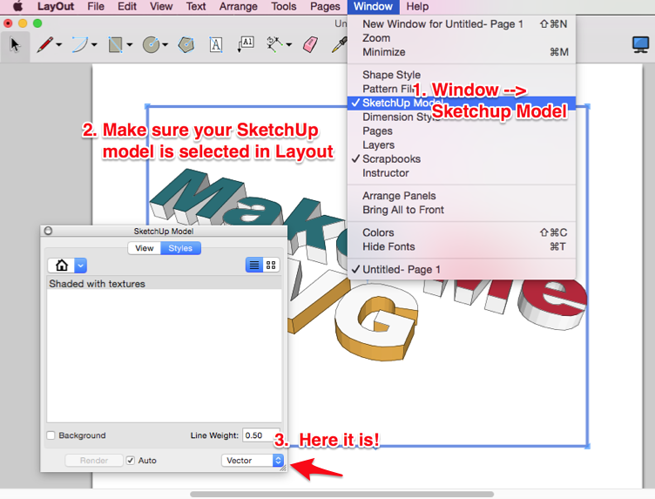Open the presentation monitor icon

click(x=641, y=44)
